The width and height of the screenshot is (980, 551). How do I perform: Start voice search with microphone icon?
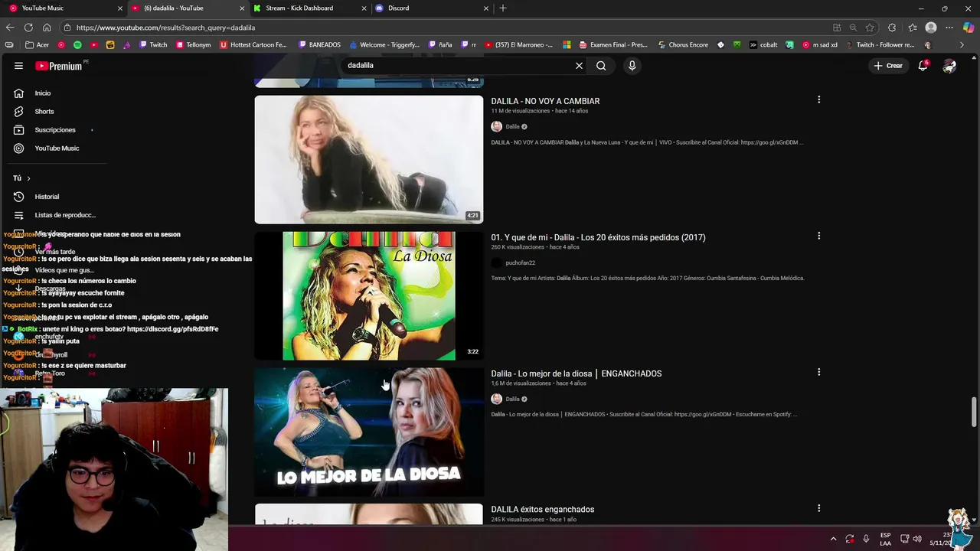632,66
